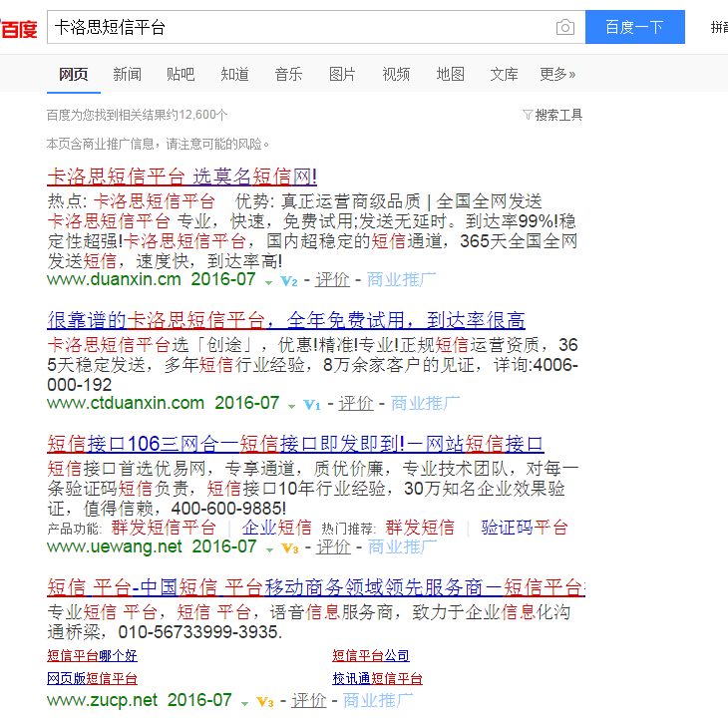Click 商业推广 label for www.uewang.net
Image resolution: width=728 pixels, height=721 pixels.
coord(402,547)
